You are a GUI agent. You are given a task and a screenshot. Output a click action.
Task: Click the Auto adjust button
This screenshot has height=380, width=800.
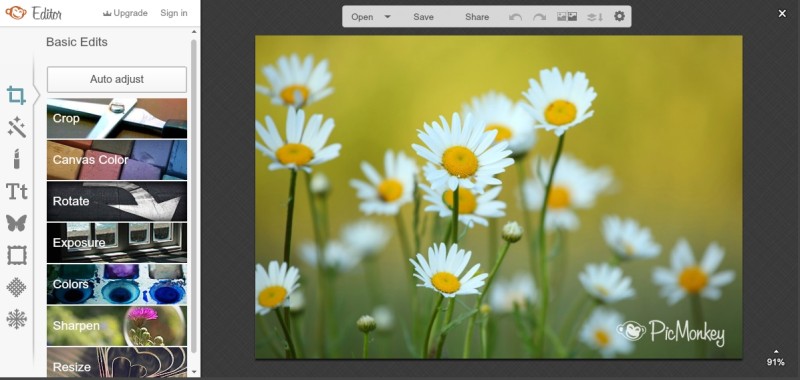[x=117, y=80]
